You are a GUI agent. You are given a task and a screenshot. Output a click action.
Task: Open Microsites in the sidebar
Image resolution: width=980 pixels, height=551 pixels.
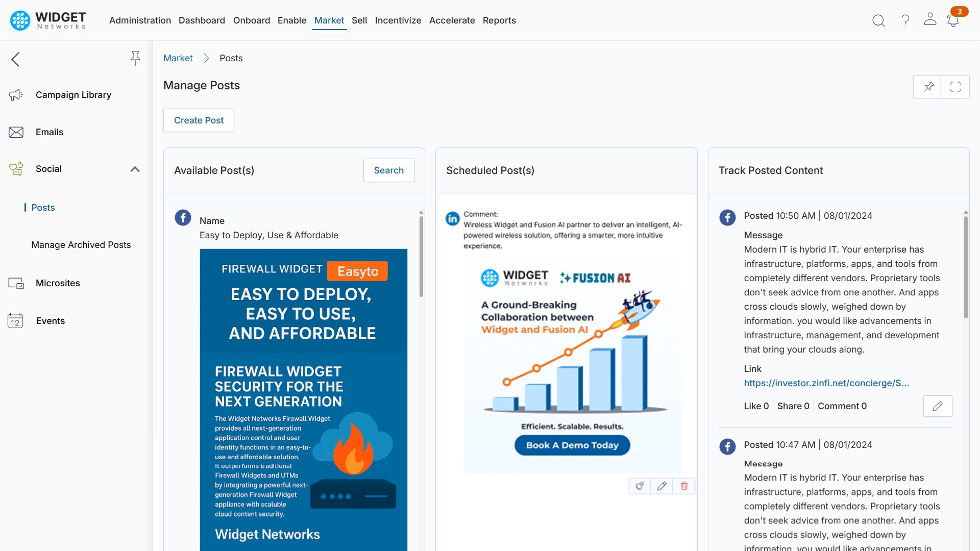point(57,283)
